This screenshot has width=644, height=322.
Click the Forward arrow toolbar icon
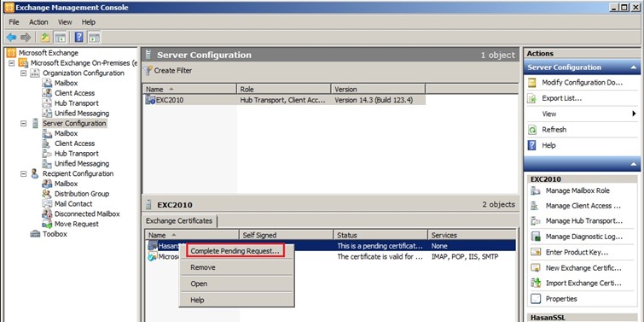point(26,38)
